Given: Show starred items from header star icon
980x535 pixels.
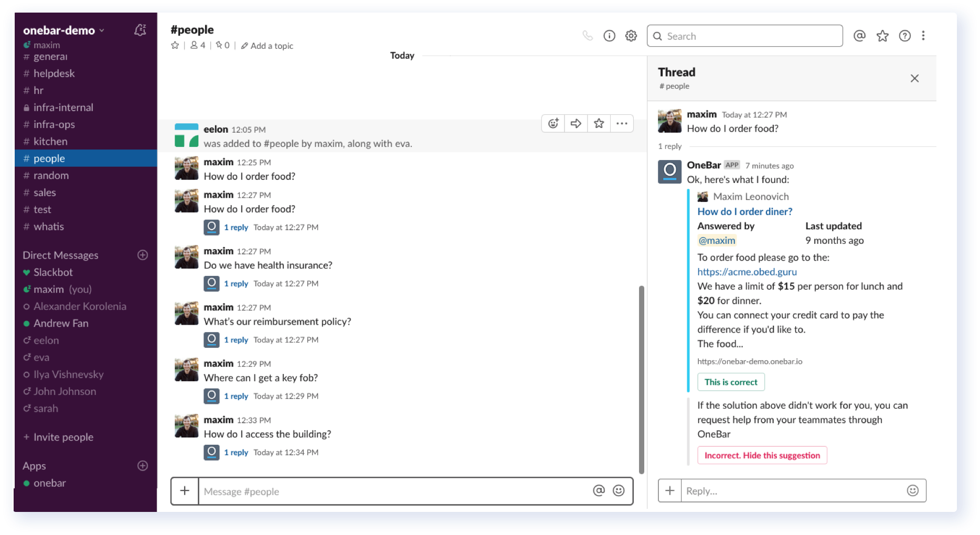Looking at the screenshot, I should coord(882,36).
